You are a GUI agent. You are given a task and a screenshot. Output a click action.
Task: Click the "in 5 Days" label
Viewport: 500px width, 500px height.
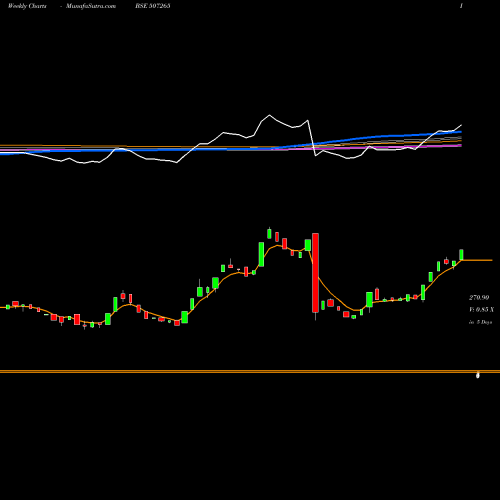pos(480,322)
